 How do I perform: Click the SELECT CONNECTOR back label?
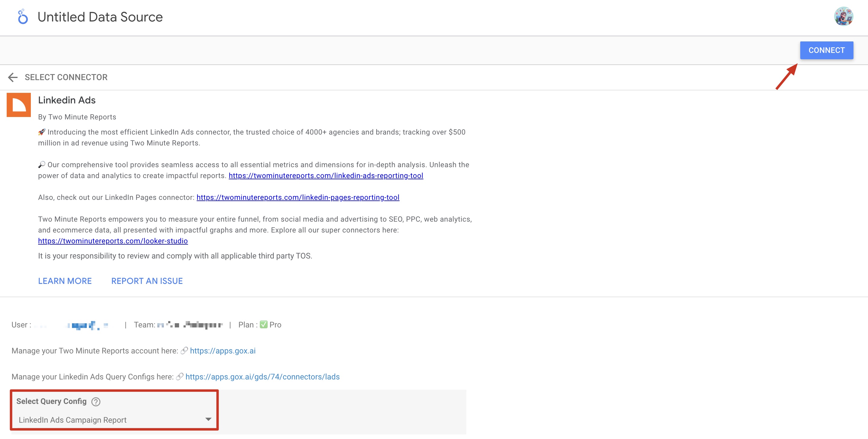click(66, 77)
